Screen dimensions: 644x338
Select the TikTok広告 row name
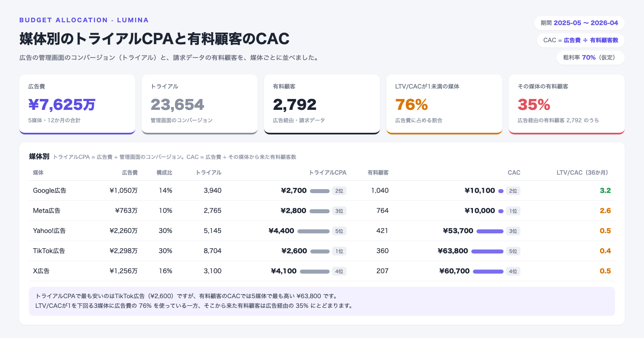pyautogui.click(x=49, y=251)
